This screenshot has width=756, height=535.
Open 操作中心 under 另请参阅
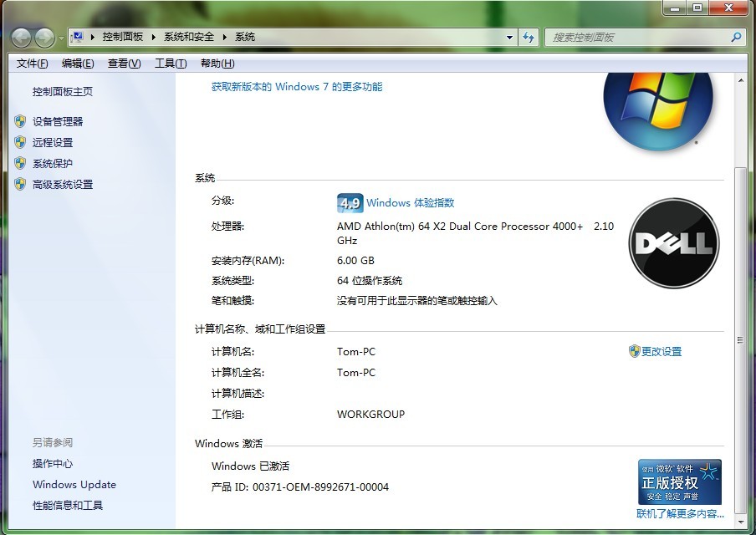[53, 464]
